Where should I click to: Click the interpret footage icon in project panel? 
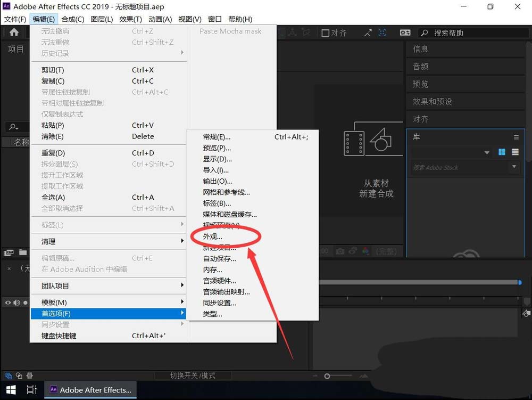pyautogui.click(x=9, y=252)
